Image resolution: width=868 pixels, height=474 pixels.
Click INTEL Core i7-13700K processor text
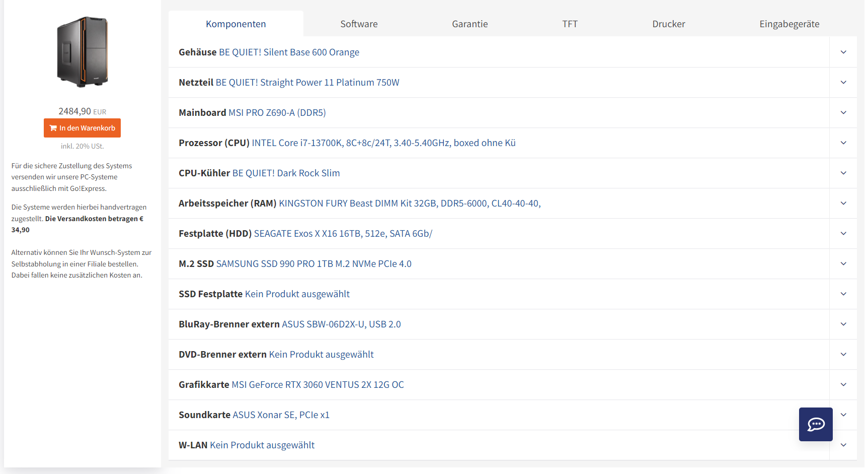pyautogui.click(x=383, y=143)
